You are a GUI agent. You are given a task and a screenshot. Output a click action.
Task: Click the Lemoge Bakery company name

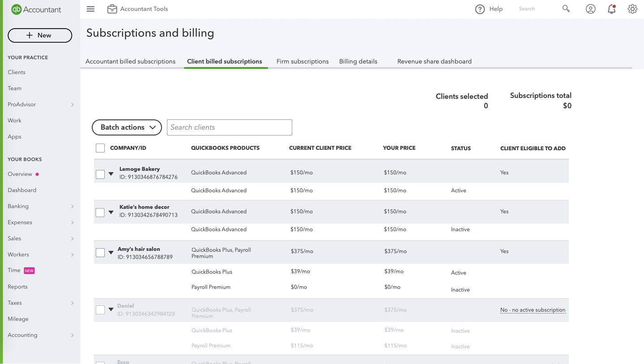point(140,169)
